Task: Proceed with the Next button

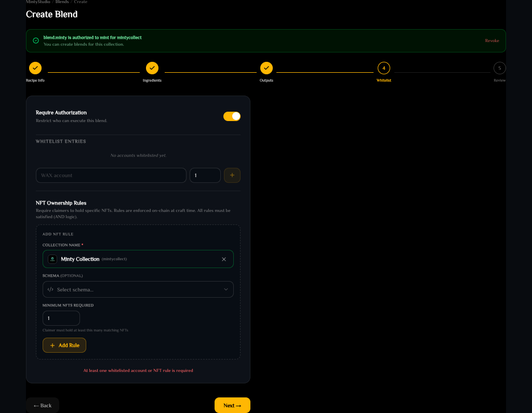Action: [x=232, y=406]
